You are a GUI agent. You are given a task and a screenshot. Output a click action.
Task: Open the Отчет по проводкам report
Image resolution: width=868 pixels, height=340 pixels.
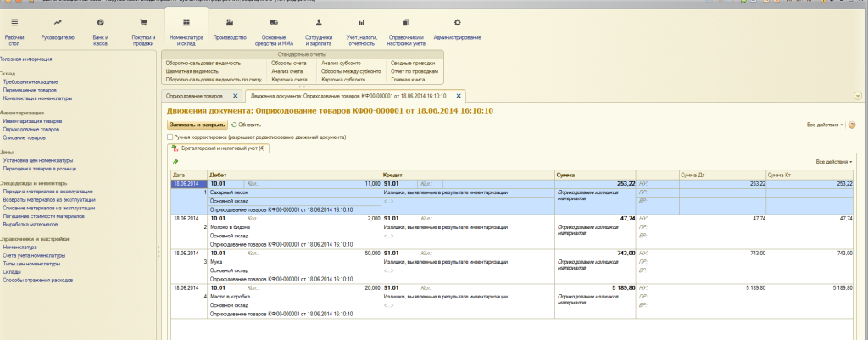point(414,71)
